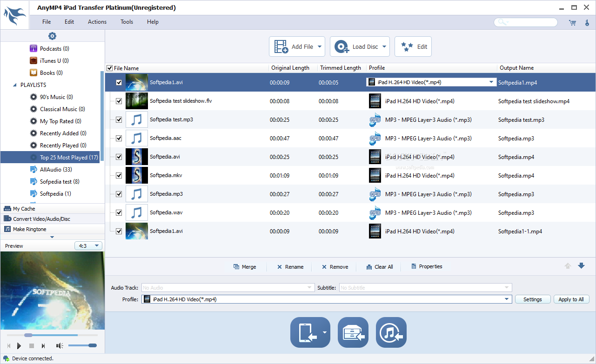Screen dimensions: 596x364
Task: Click the Rename button
Action: coord(290,267)
